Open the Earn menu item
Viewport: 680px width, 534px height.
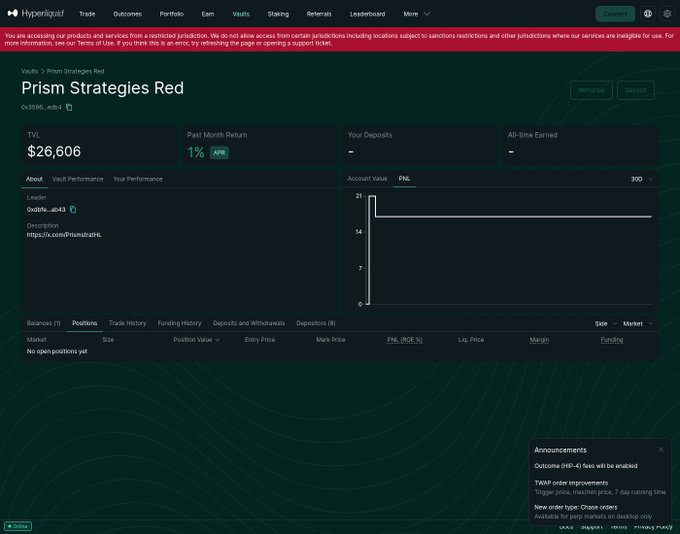(208, 14)
